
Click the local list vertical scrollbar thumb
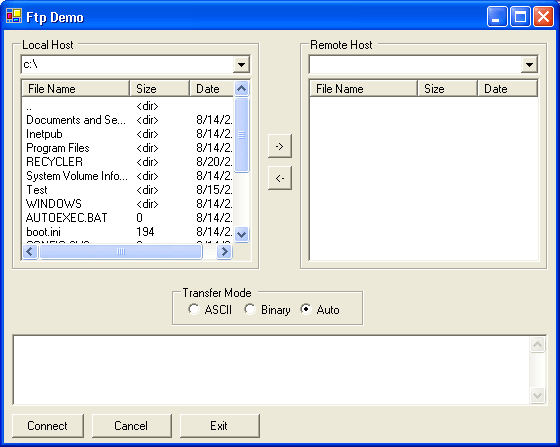(x=241, y=135)
